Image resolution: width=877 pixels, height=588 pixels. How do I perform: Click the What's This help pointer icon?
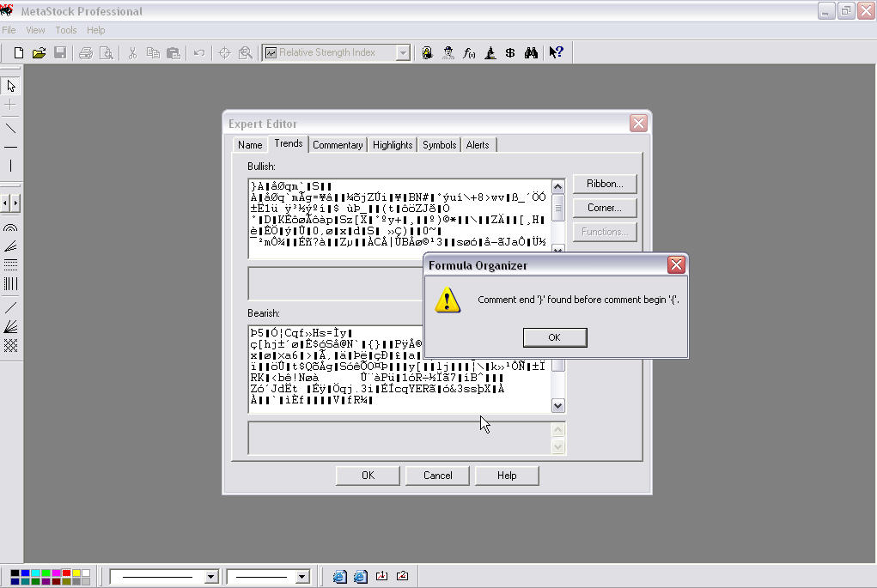tap(556, 52)
